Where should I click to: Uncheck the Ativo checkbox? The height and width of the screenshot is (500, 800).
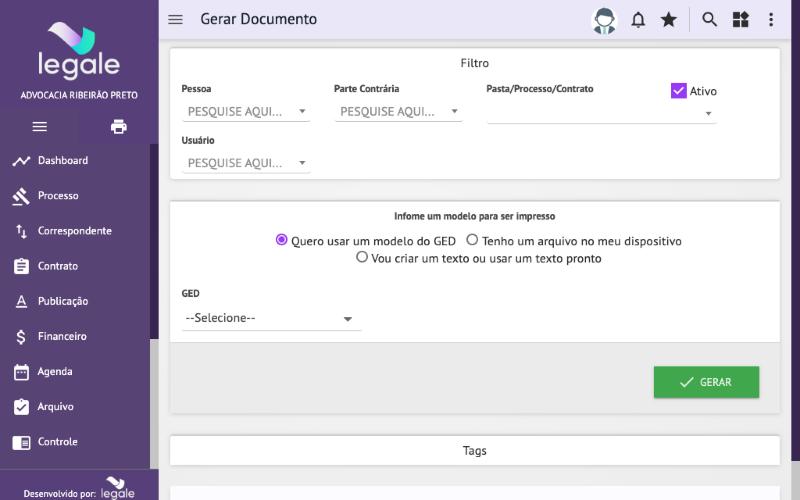(x=679, y=91)
